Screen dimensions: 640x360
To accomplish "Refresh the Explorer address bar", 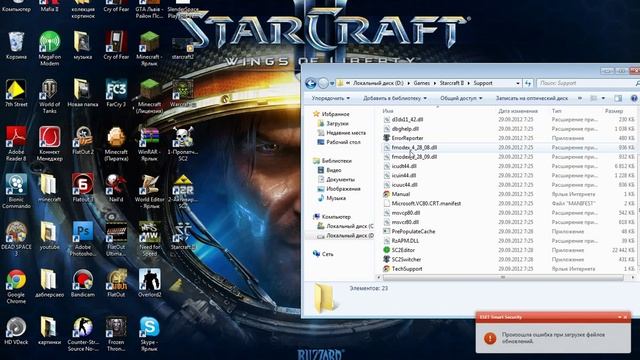I will (x=528, y=83).
